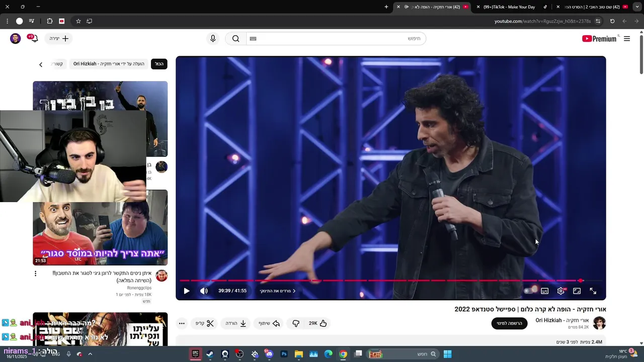Open the Chrome profile circle
The height and width of the screenshot is (362, 644).
click(19, 21)
